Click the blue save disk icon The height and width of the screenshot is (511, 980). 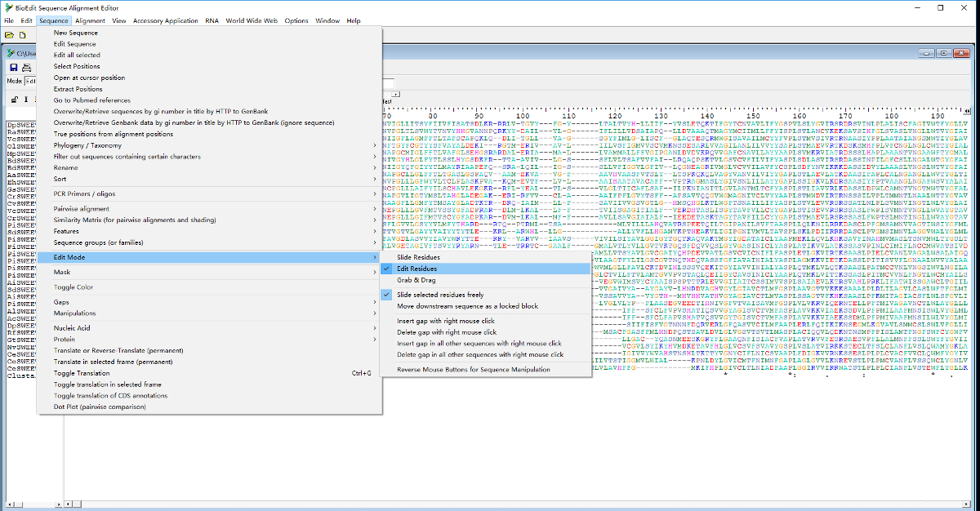coord(13,67)
